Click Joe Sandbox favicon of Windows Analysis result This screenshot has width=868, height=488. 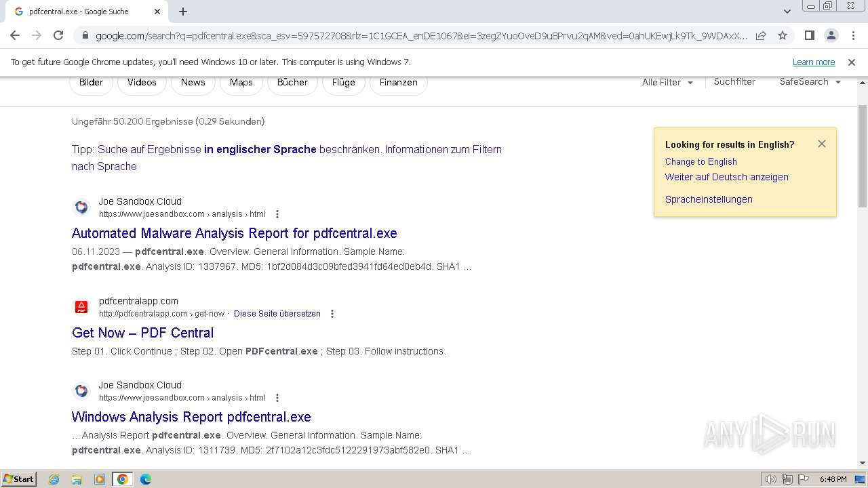pyautogui.click(x=81, y=391)
